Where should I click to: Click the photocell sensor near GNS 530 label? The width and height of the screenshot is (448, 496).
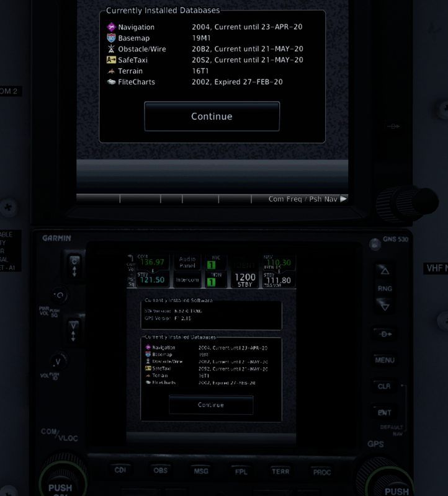point(375,244)
